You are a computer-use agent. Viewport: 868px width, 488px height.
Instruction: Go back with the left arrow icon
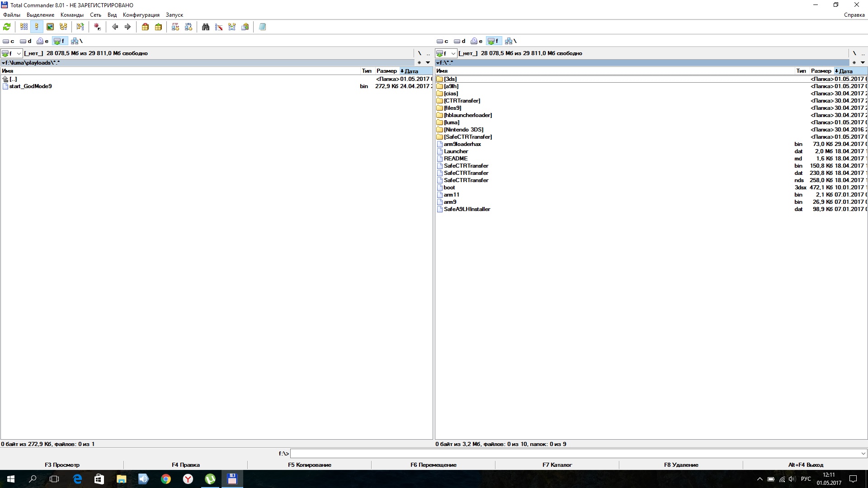point(115,27)
